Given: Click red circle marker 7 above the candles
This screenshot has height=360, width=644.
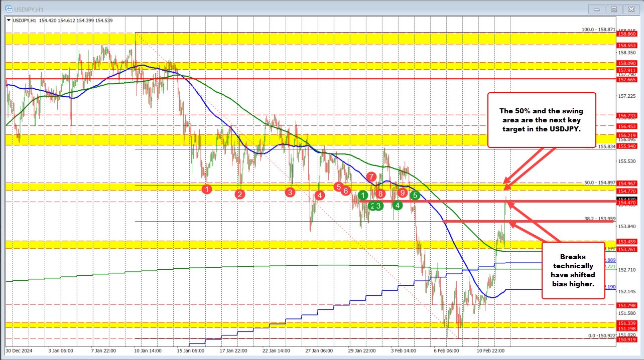Looking at the screenshot, I should (371, 176).
